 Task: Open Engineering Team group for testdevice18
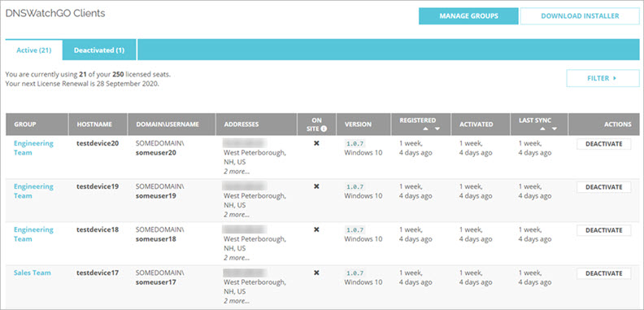pyautogui.click(x=33, y=234)
